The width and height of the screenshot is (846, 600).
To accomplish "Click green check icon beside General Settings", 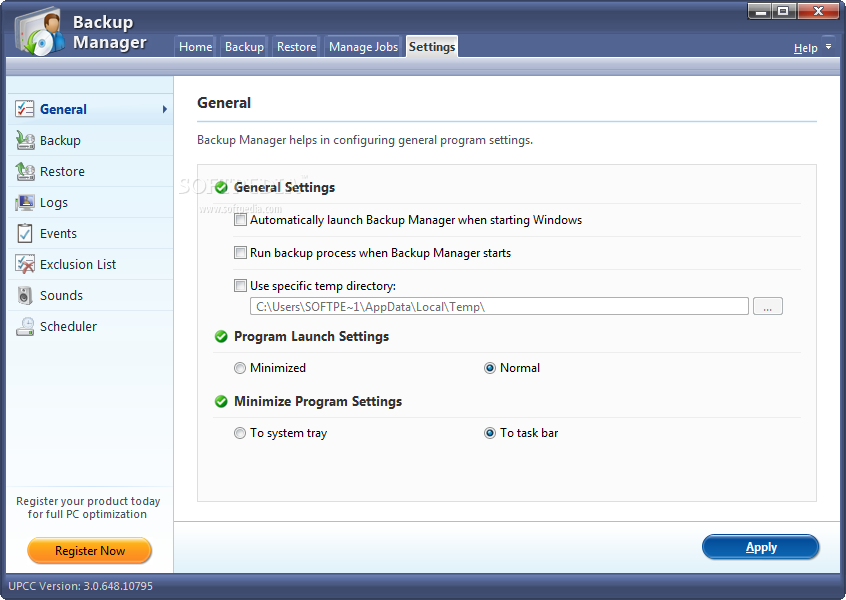I will [221, 187].
